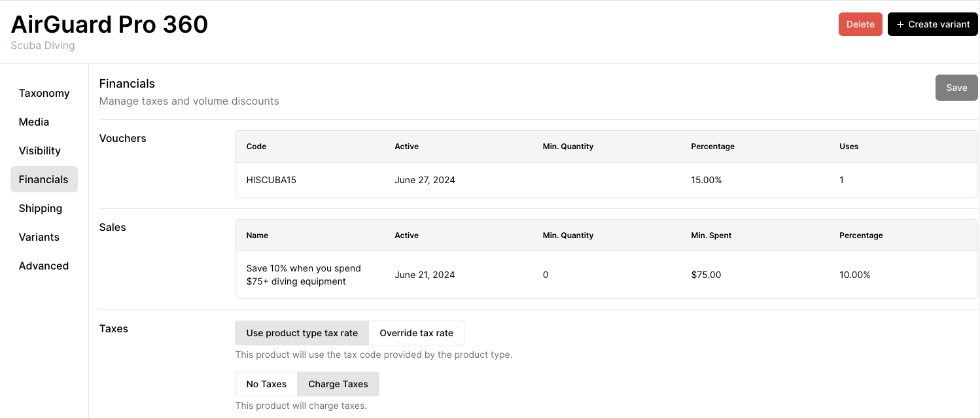The height and width of the screenshot is (418, 980).
Task: Go to the Media section
Action: [34, 122]
